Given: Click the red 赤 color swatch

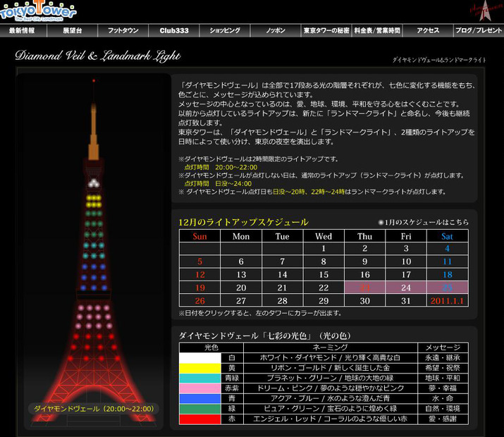Looking at the screenshot, I should (200, 419).
